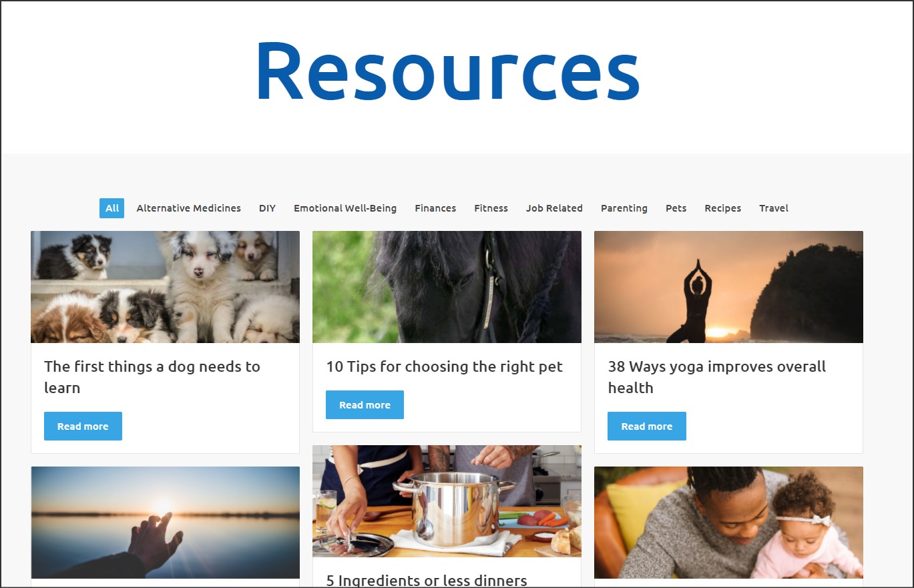Screen dimensions: 914x588
Task: Open the puppies article thumbnail
Action: point(165,287)
